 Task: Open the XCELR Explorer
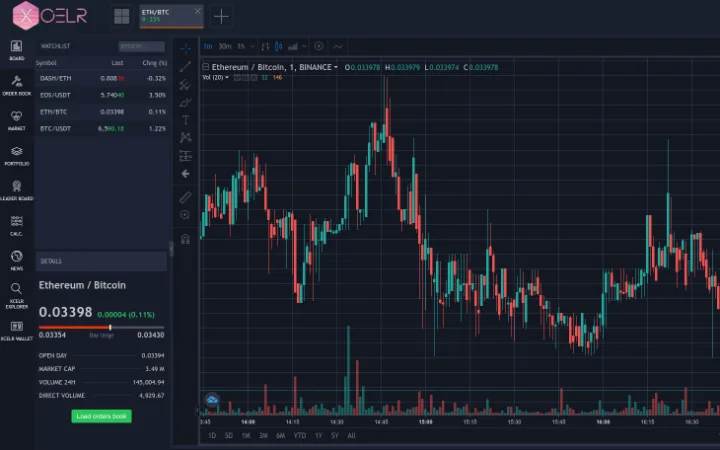[17, 296]
